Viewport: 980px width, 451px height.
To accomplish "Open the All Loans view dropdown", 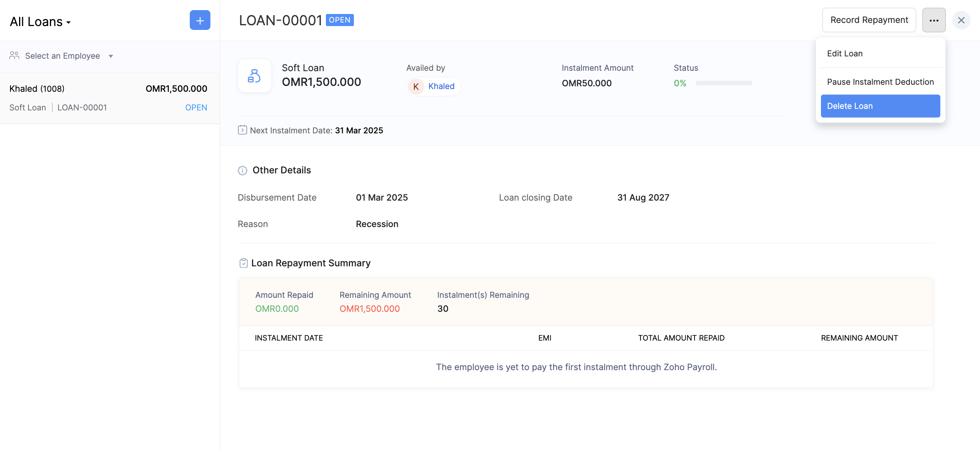I will (40, 22).
